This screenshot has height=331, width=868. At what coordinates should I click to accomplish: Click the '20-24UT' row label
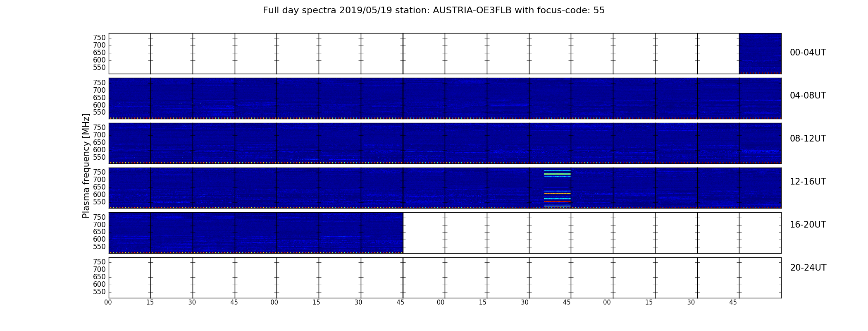[x=808, y=268]
